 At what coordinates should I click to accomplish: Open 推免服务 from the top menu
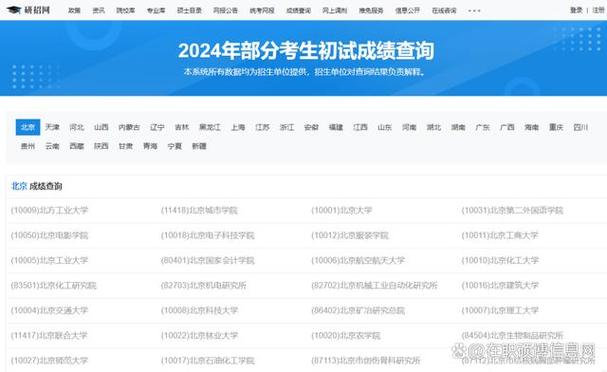click(x=371, y=10)
